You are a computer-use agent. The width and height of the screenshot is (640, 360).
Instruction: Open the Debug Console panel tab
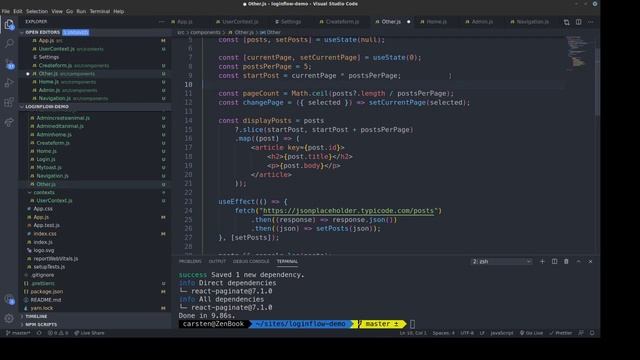(x=251, y=261)
